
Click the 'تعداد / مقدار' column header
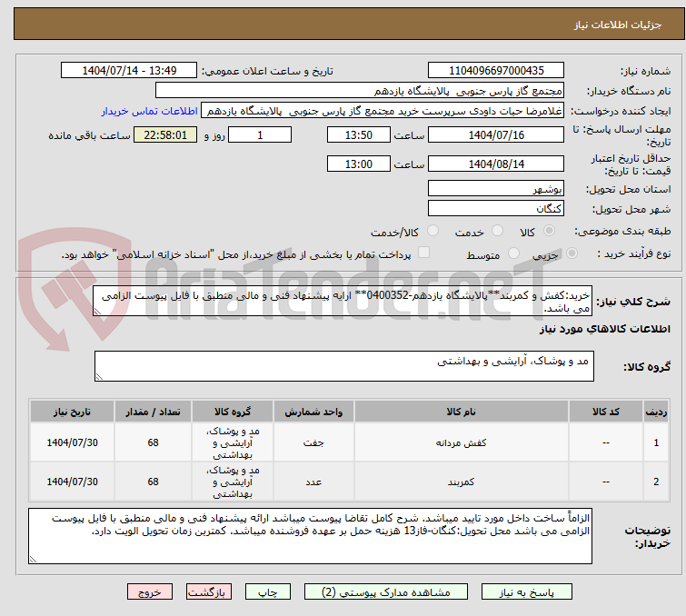[x=153, y=412]
